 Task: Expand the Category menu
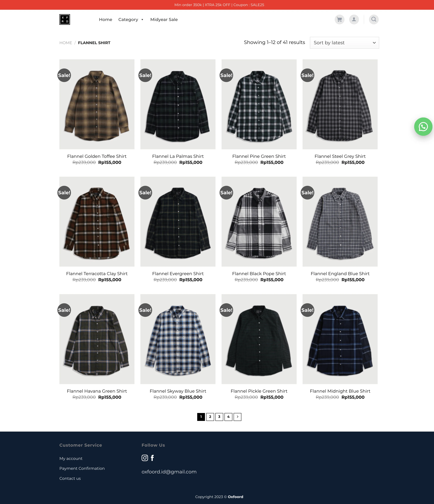(131, 19)
